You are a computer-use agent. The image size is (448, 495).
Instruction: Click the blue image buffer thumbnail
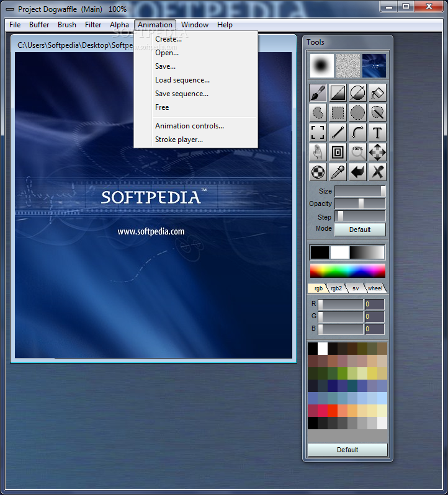coord(374,66)
